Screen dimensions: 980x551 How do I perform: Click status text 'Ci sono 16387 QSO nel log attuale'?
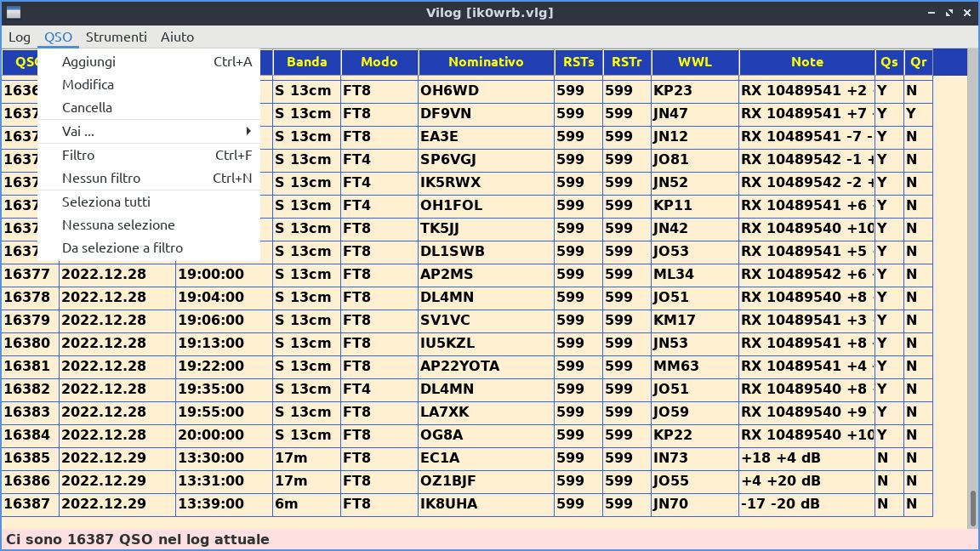point(138,539)
